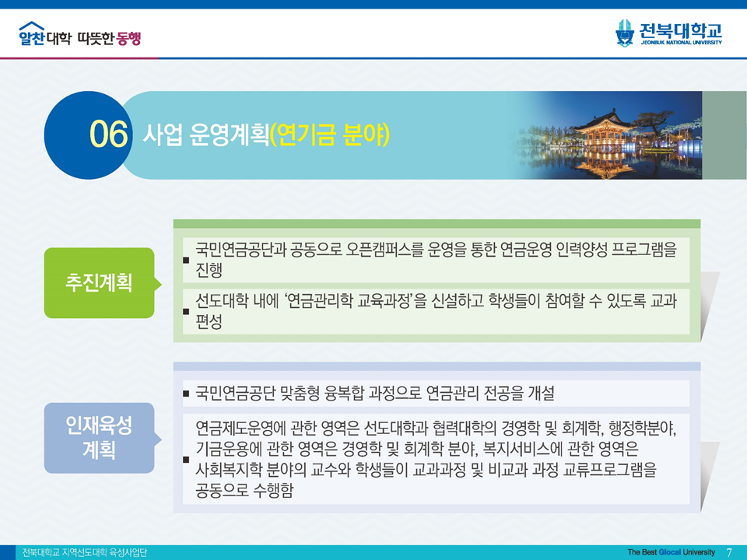The height and width of the screenshot is (560, 747).
Task: Click the bullet marker before 국민연금공단과 공동으로
Action: (186, 261)
